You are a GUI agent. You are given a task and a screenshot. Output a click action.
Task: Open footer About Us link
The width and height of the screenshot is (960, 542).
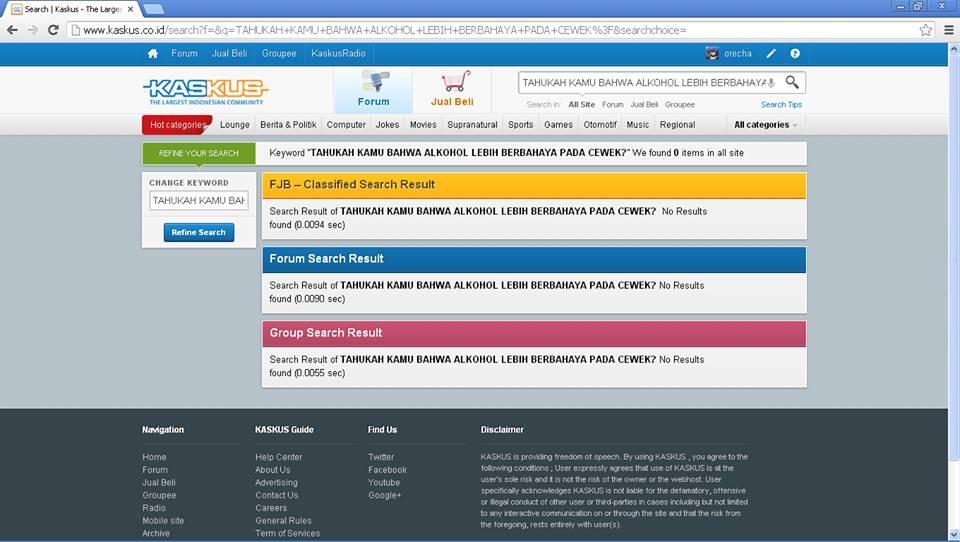tap(272, 470)
